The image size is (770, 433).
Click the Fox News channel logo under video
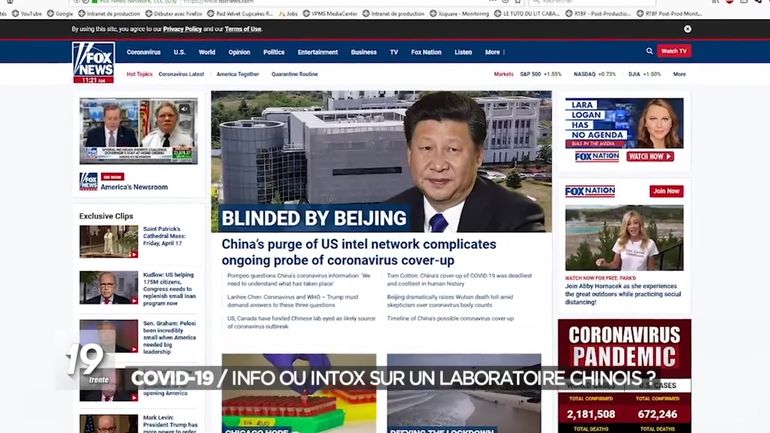click(x=89, y=181)
